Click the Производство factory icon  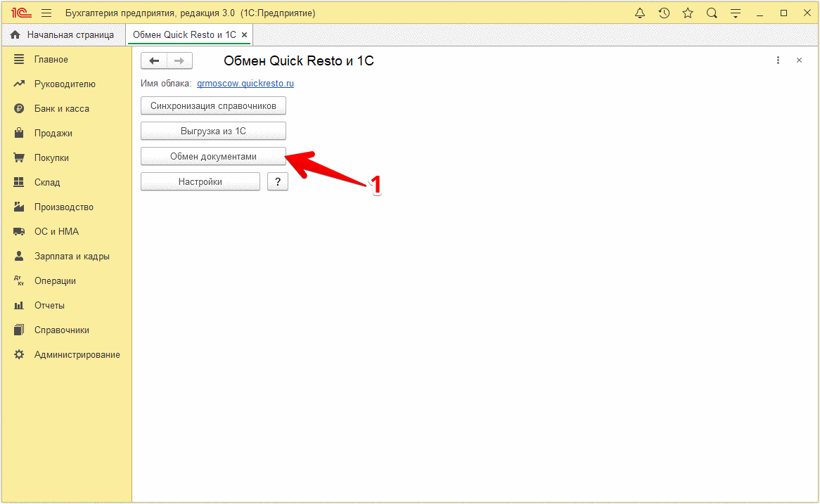coord(19,207)
